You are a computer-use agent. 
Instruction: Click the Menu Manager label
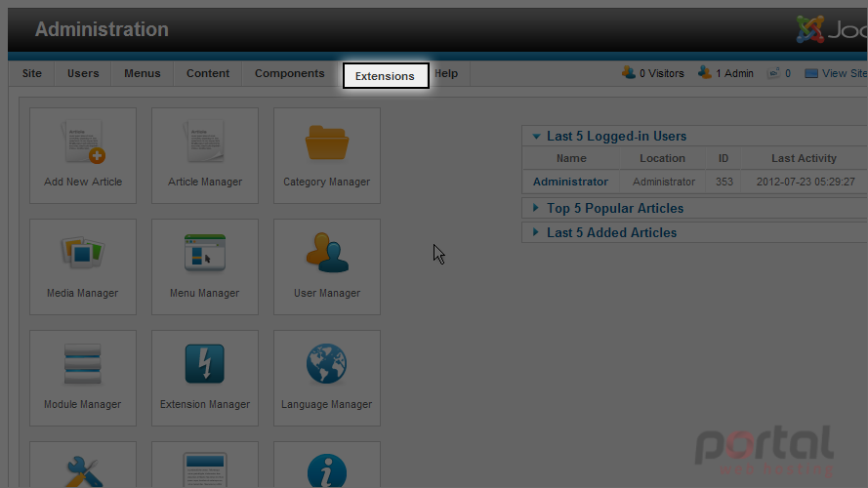pyautogui.click(x=205, y=293)
